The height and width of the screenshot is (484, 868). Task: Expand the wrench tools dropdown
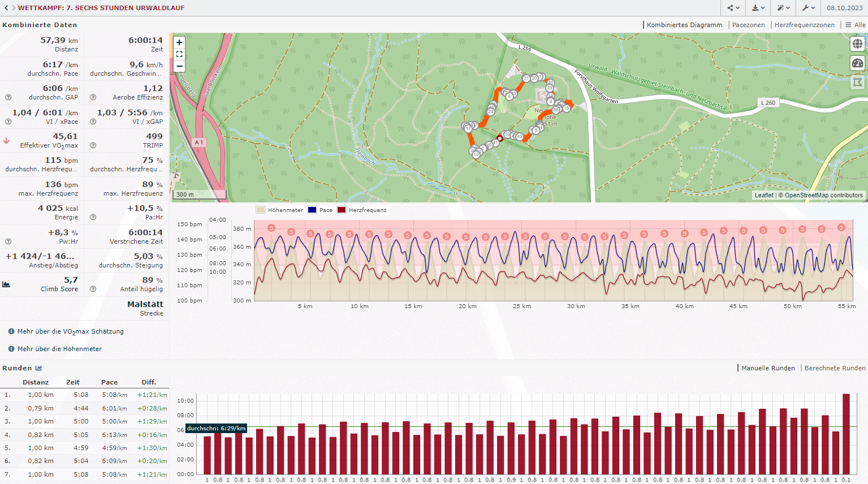click(809, 8)
